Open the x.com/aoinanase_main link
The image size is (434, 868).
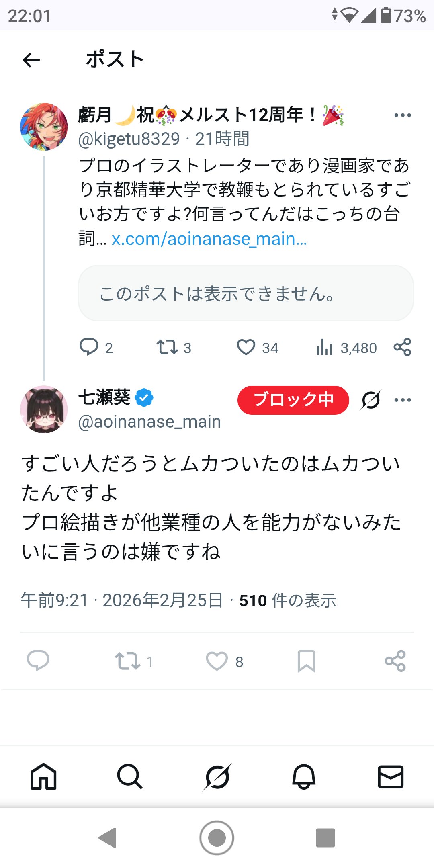click(x=209, y=239)
